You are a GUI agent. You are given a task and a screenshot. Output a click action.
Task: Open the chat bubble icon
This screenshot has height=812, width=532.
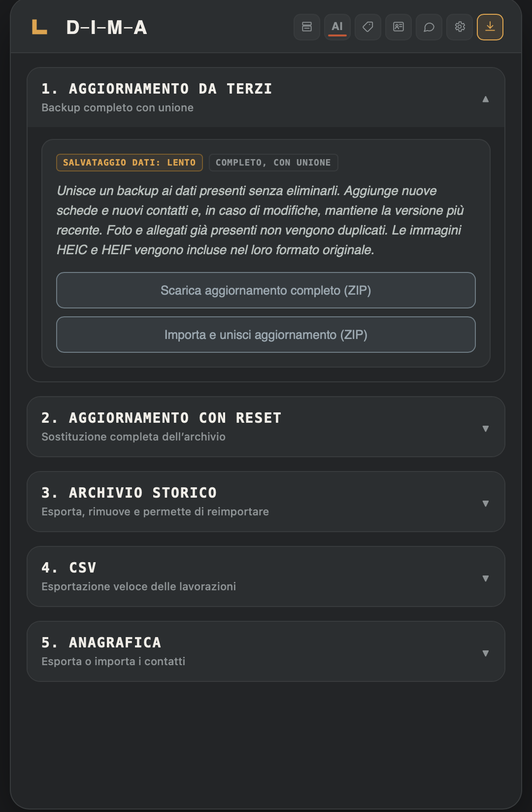click(x=429, y=27)
